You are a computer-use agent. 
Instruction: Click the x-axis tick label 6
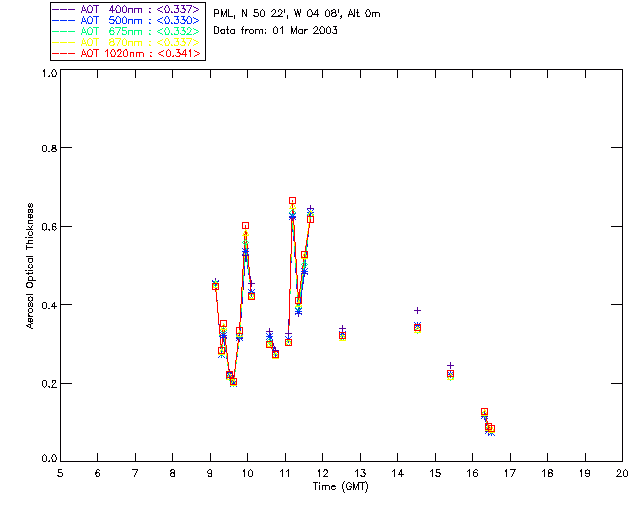click(x=98, y=473)
